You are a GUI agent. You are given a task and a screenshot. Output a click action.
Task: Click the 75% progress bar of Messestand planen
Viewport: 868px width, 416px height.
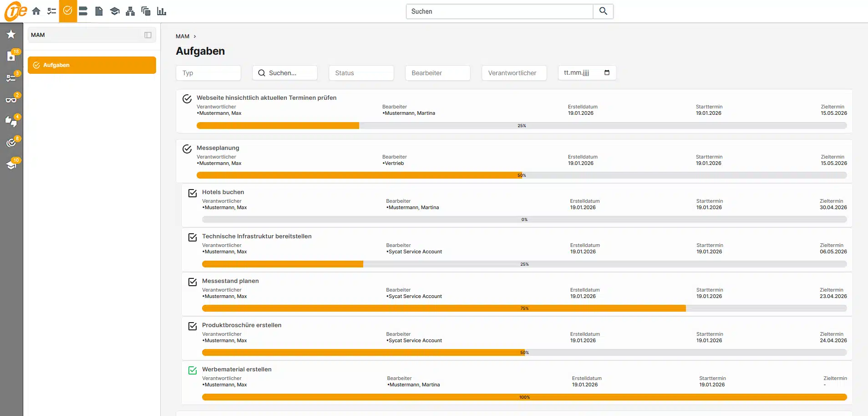click(524, 308)
